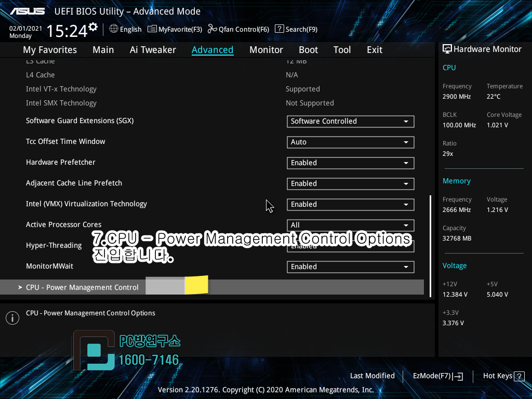Click the language globe icon

(x=114, y=29)
